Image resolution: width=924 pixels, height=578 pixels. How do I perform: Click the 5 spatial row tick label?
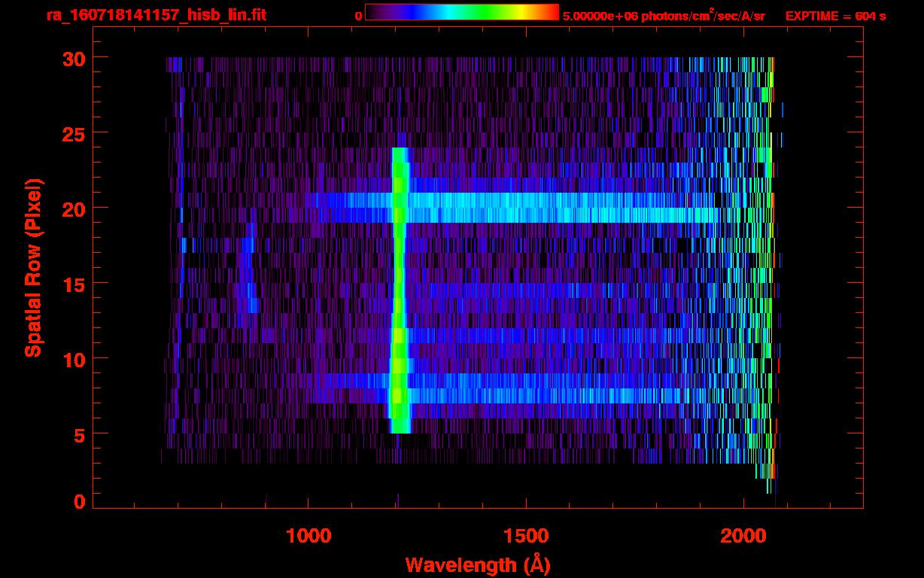point(79,434)
